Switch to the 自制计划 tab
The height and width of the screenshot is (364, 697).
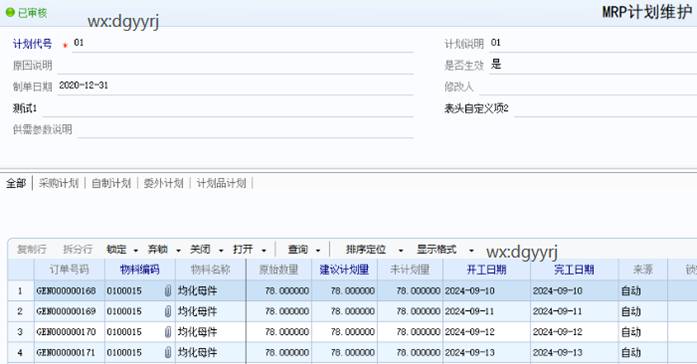[x=111, y=183]
